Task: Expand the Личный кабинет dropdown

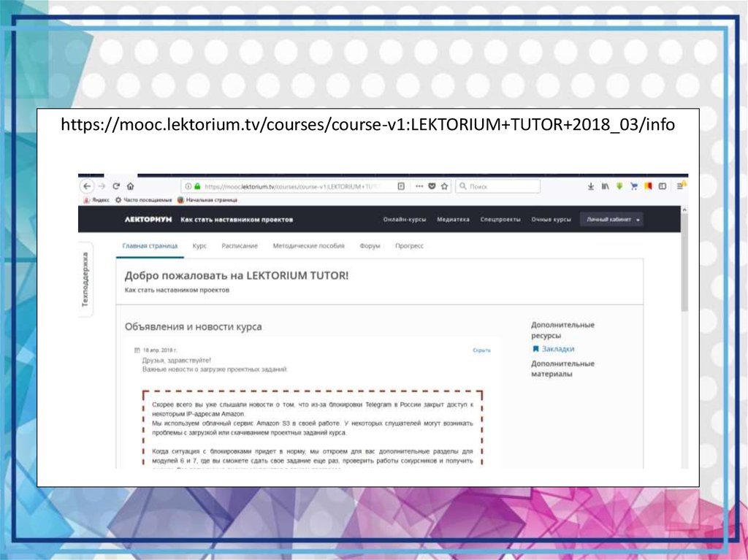Action: 611,220
